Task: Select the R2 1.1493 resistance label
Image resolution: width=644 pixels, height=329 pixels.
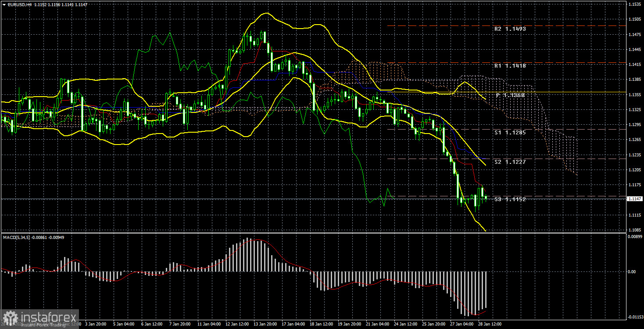Action: (x=510, y=29)
